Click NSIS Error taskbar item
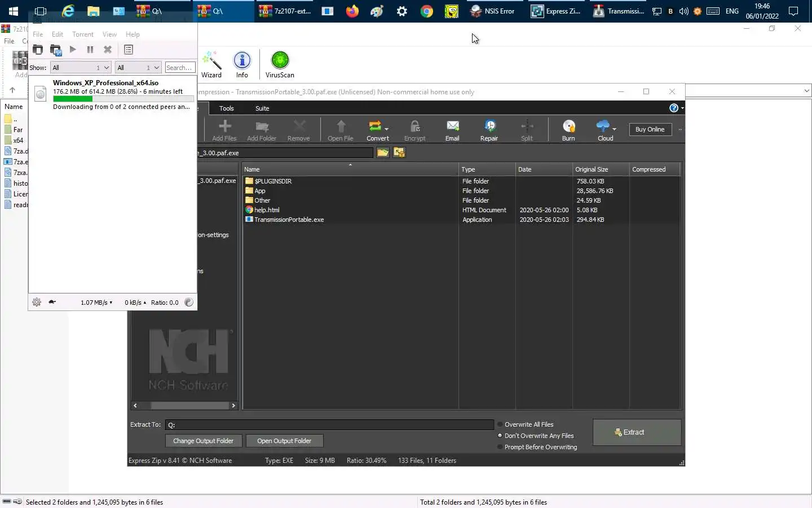Screen dimensions: 812x508 pyautogui.click(x=492, y=11)
